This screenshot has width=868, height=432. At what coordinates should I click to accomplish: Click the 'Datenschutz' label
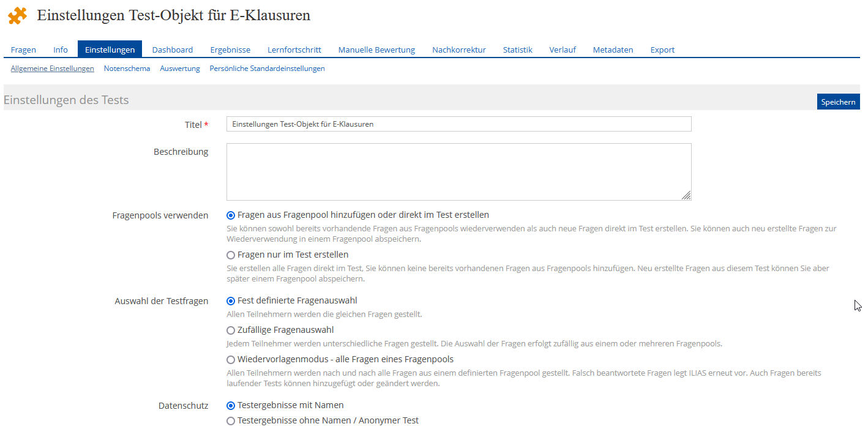click(x=184, y=406)
